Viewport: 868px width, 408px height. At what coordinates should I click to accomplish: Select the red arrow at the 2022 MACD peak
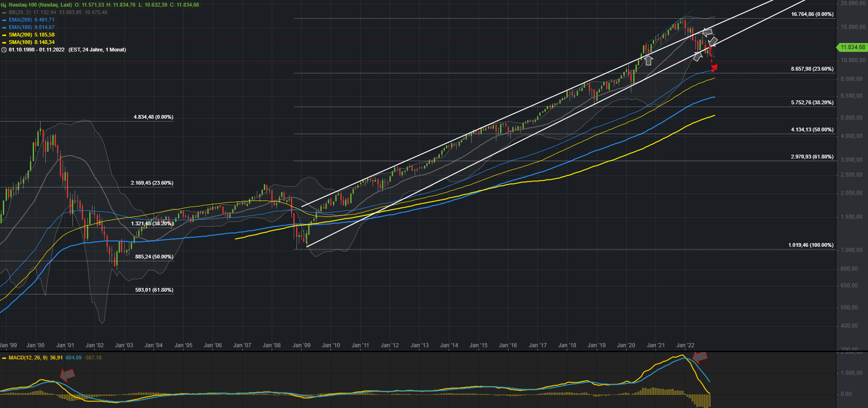point(700,357)
